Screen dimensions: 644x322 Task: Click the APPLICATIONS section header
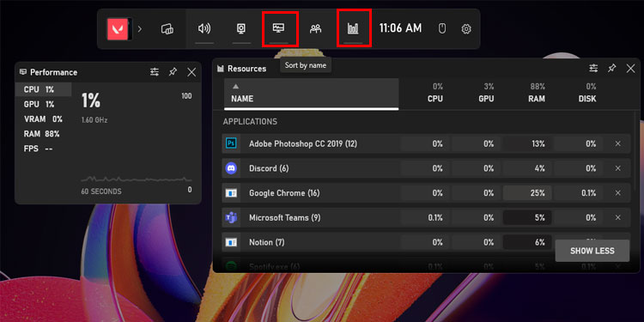point(250,122)
